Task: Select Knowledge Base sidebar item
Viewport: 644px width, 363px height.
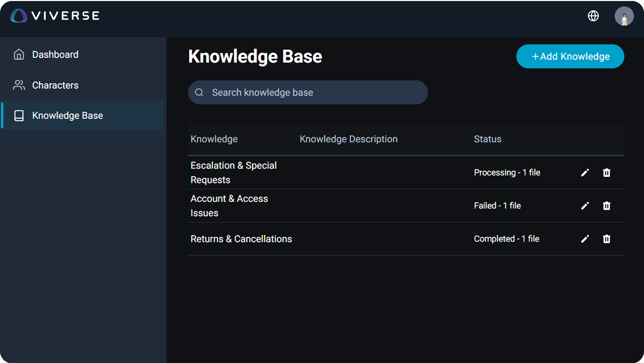Action: [x=67, y=115]
